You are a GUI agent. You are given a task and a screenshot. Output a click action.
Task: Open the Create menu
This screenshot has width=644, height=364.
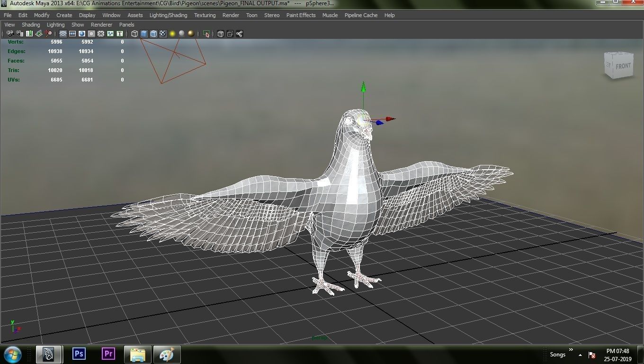pos(64,15)
